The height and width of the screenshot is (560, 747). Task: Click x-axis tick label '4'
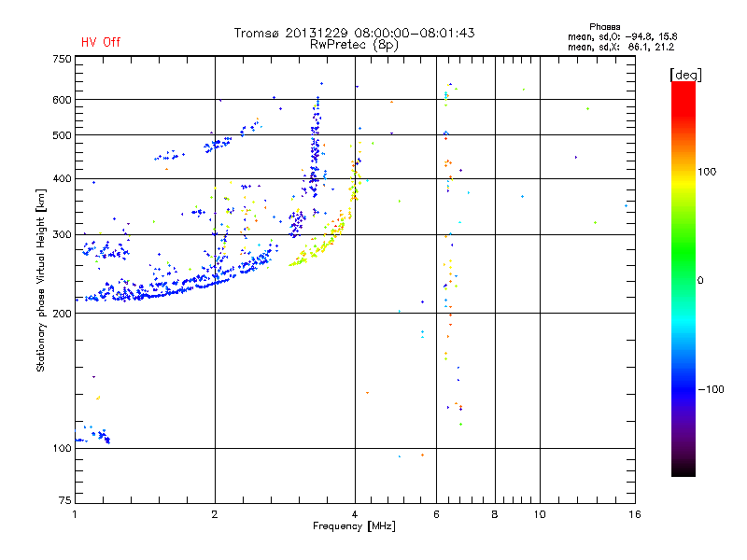(355, 514)
